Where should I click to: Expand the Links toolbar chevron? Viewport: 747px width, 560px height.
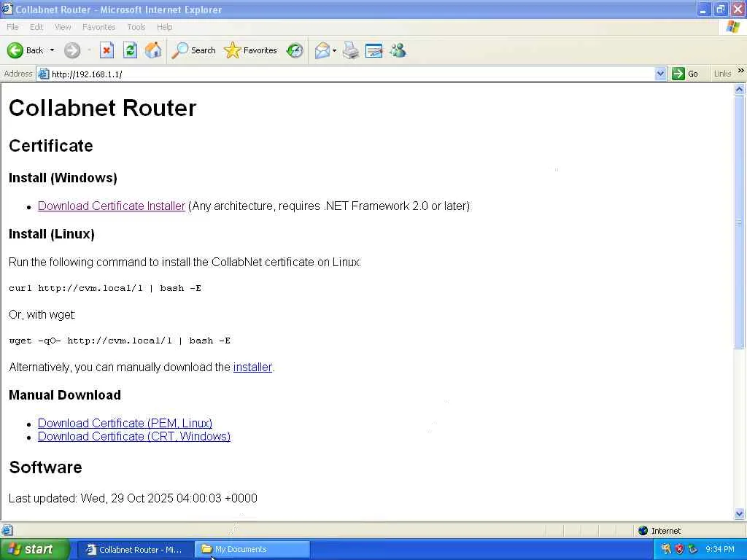pyautogui.click(x=741, y=71)
